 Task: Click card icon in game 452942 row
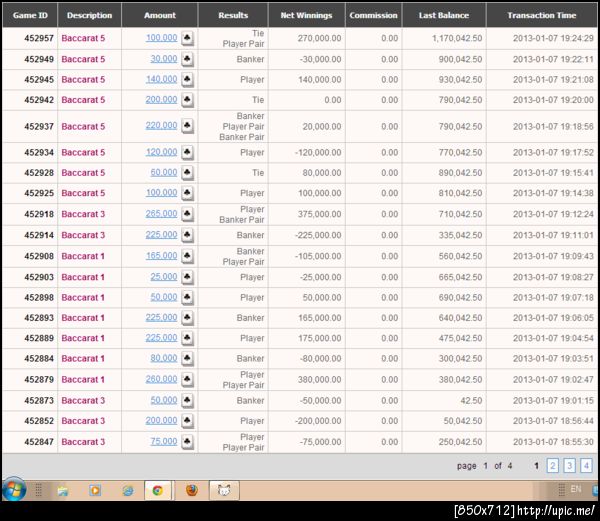point(187,99)
